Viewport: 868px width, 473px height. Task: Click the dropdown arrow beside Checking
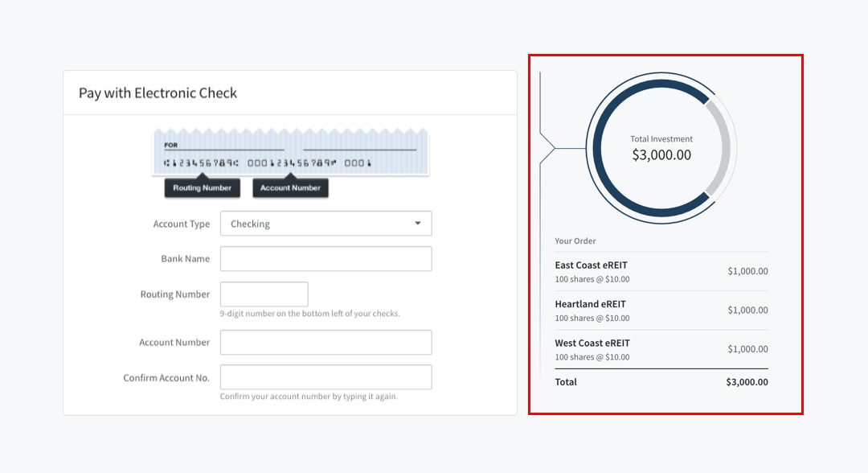[417, 224]
